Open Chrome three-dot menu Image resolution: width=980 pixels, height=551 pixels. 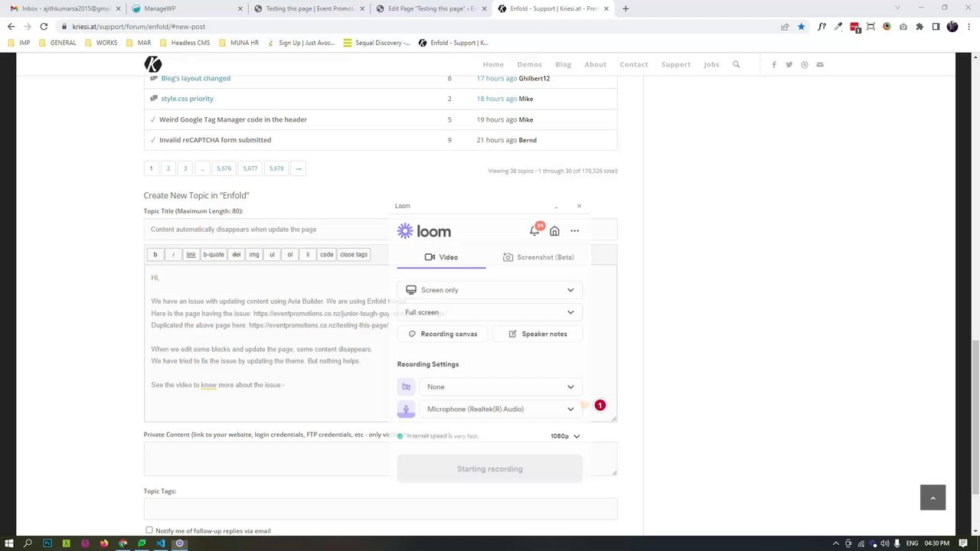(968, 26)
